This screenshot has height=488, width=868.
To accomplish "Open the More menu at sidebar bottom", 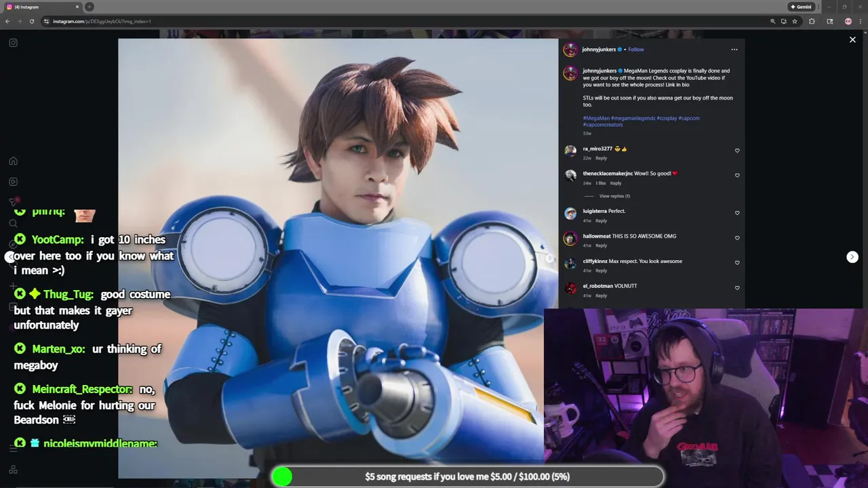I will click(x=13, y=447).
